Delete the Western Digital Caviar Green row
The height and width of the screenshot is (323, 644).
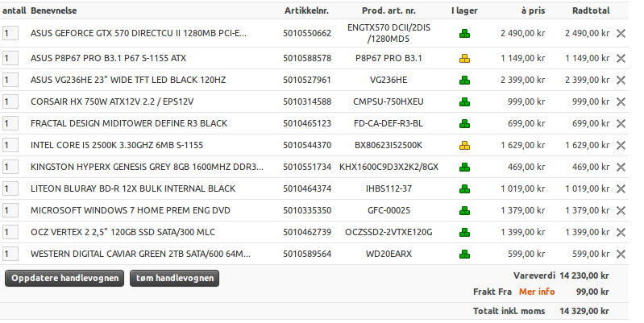coord(621,255)
